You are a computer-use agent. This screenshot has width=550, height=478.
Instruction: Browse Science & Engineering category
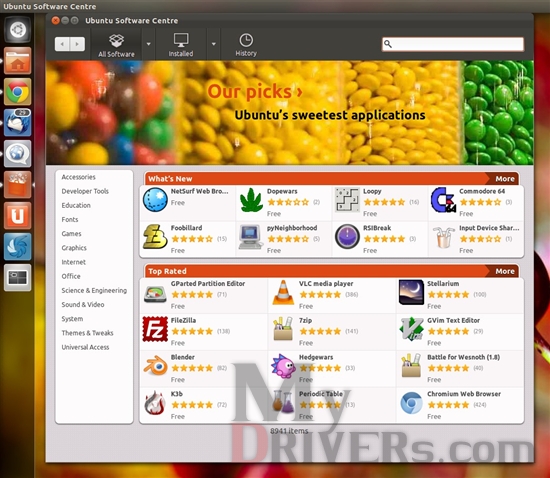(94, 290)
